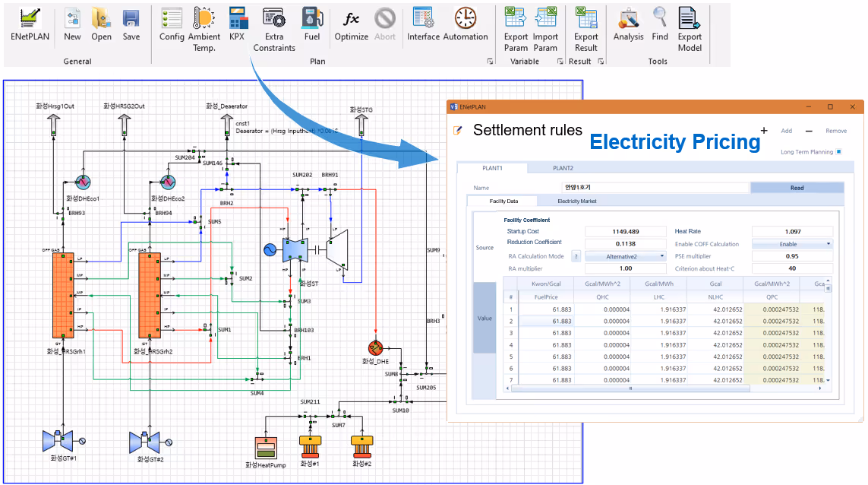Click the ENetPLAN ribbon icon

(30, 25)
